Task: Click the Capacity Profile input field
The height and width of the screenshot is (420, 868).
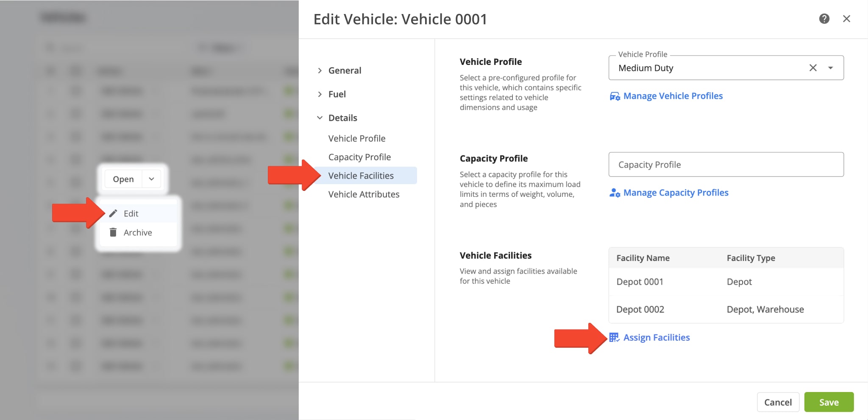Action: pyautogui.click(x=726, y=165)
